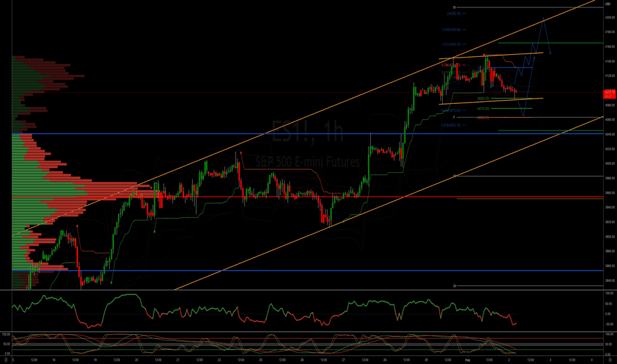Image resolution: width=617 pixels, height=364 pixels.
Task: Select the S2 pivot level label
Action: [x=455, y=286]
